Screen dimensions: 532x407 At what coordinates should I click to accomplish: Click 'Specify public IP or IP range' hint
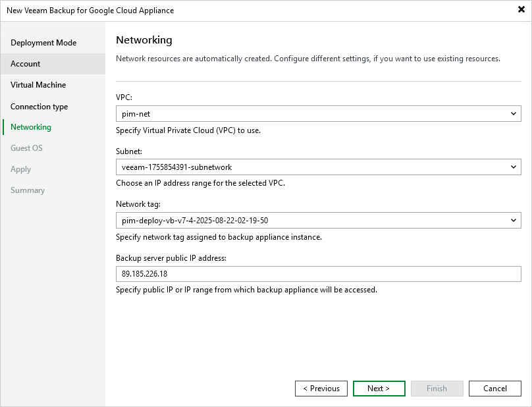(x=247, y=290)
